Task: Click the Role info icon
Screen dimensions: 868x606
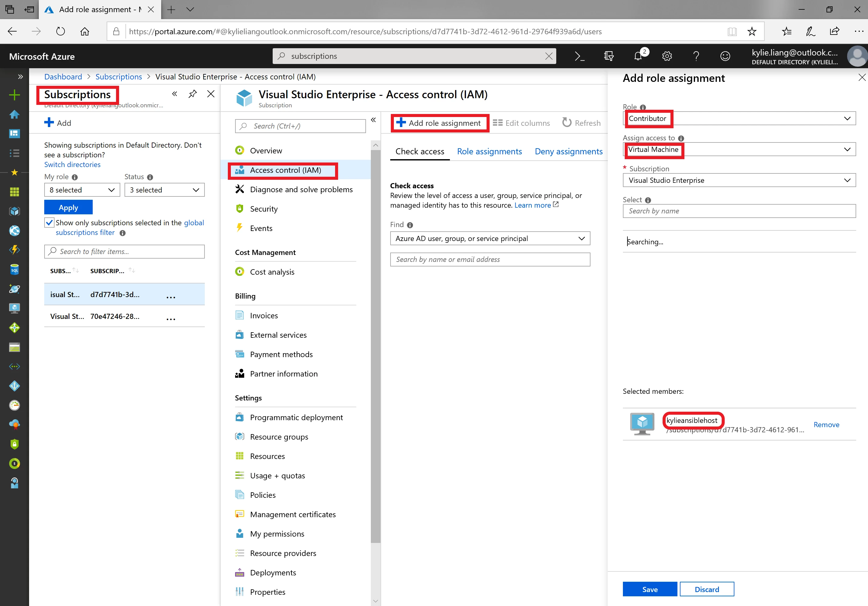Action: point(643,107)
